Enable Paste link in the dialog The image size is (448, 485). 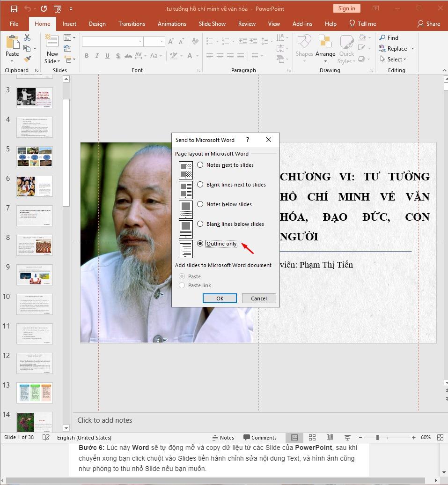[182, 285]
